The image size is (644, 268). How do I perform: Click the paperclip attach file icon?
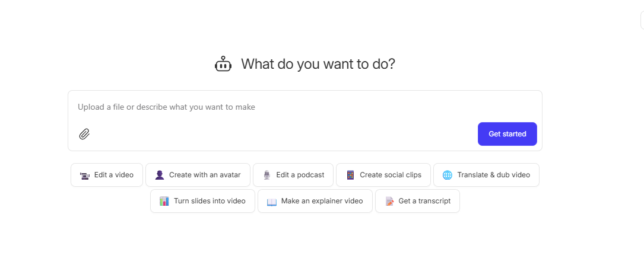point(84,134)
